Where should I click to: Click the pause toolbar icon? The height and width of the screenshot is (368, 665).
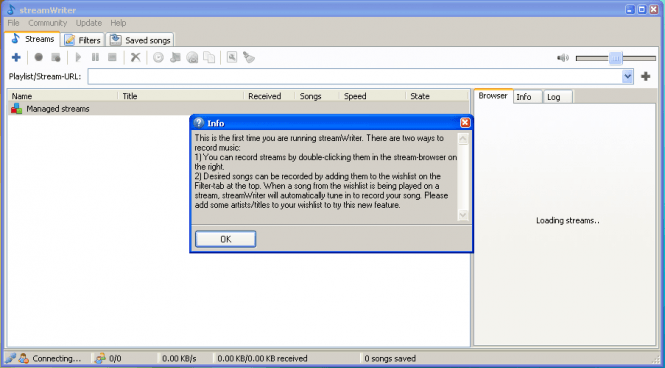[95, 57]
